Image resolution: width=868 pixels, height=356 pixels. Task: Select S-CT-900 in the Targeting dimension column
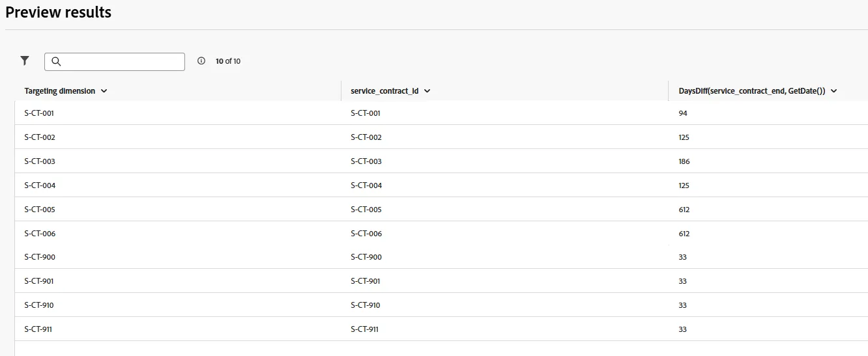coord(40,257)
